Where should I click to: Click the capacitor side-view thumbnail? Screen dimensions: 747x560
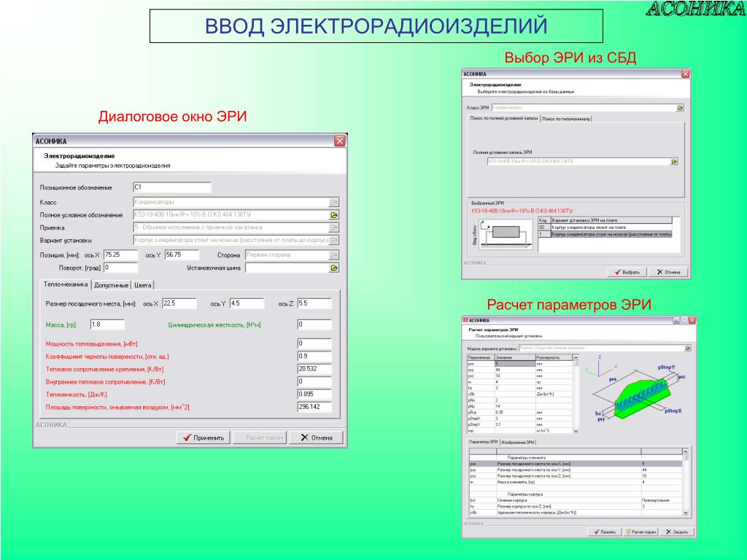(x=506, y=234)
